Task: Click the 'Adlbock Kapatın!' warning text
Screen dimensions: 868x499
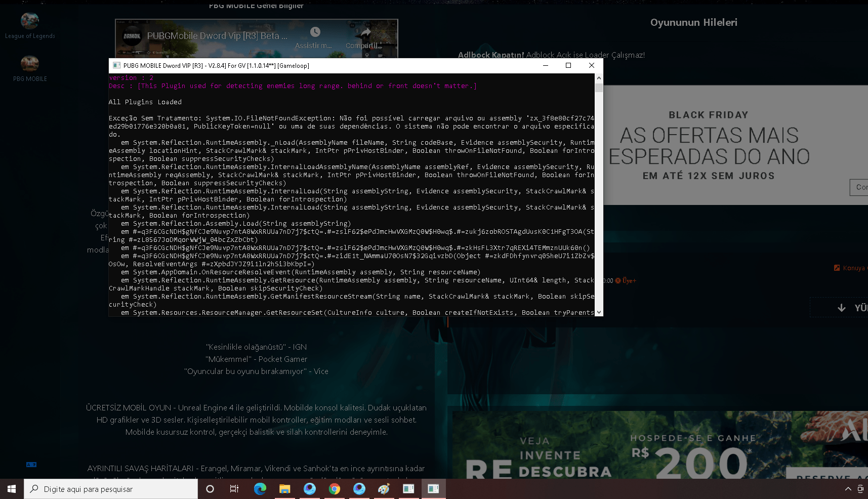Action: tap(491, 55)
